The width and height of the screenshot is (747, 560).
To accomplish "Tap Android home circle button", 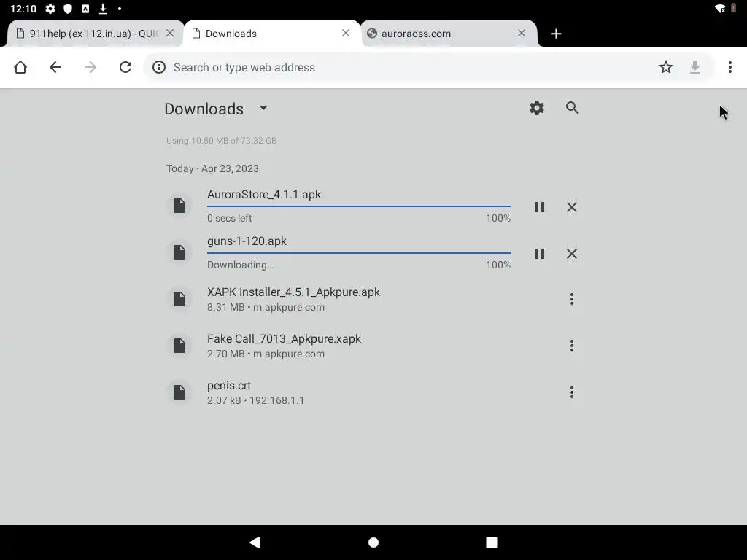I will click(x=373, y=542).
